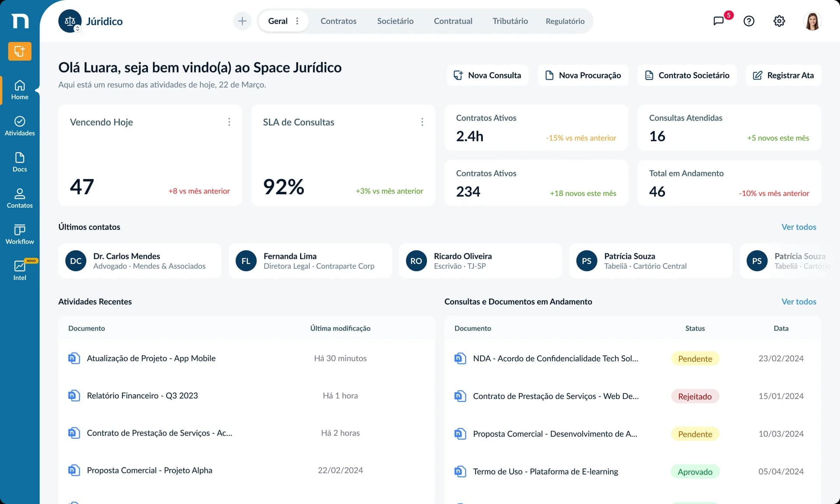
Task: Click the Jurídico space scales icon
Action: pyautogui.click(x=70, y=21)
